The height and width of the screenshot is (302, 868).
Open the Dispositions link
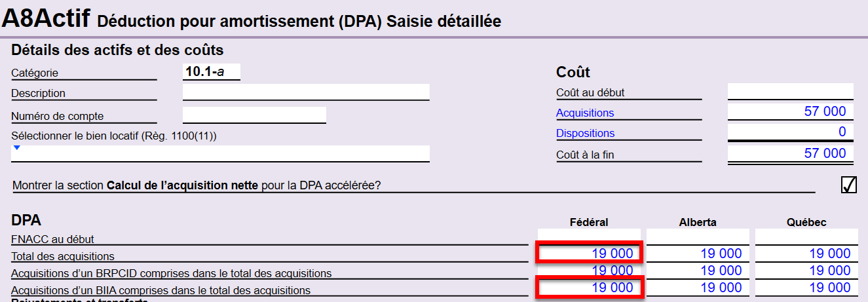585,133
